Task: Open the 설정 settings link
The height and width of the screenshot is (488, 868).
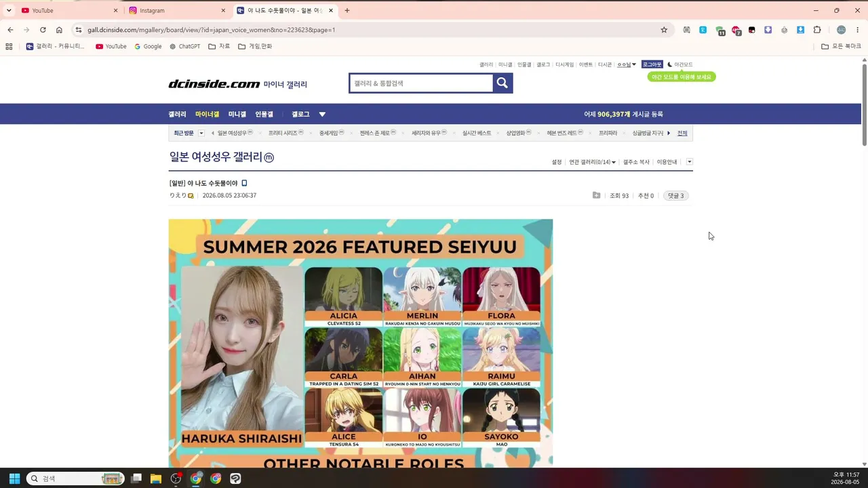Action: pyautogui.click(x=557, y=162)
